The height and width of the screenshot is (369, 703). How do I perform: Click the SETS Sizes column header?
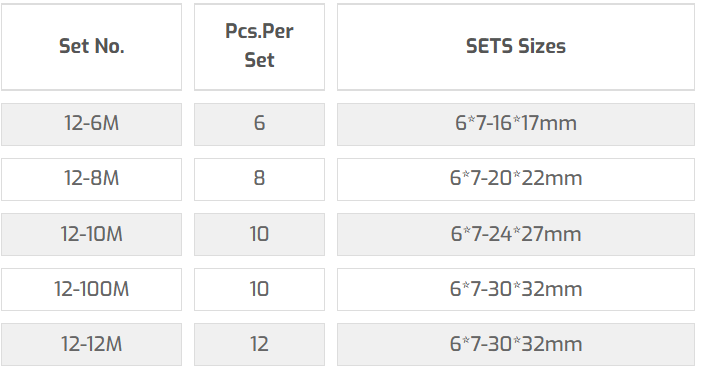click(x=516, y=47)
